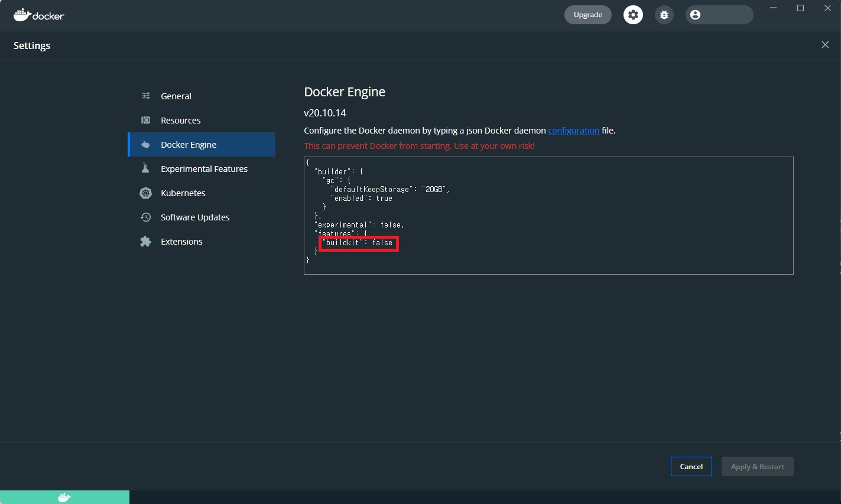Screen dimensions: 841x504
Task: Switch to the Resources tab
Action: click(202, 120)
